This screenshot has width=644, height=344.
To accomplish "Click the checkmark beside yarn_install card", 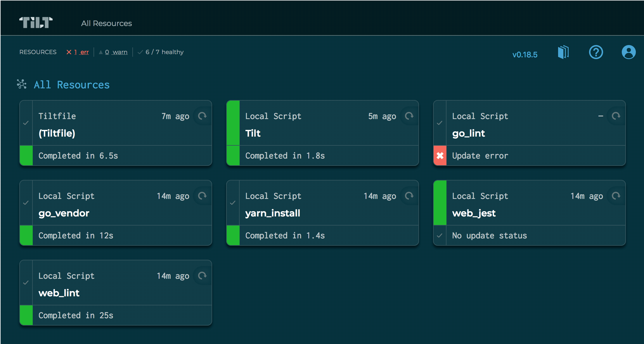I will click(x=233, y=203).
